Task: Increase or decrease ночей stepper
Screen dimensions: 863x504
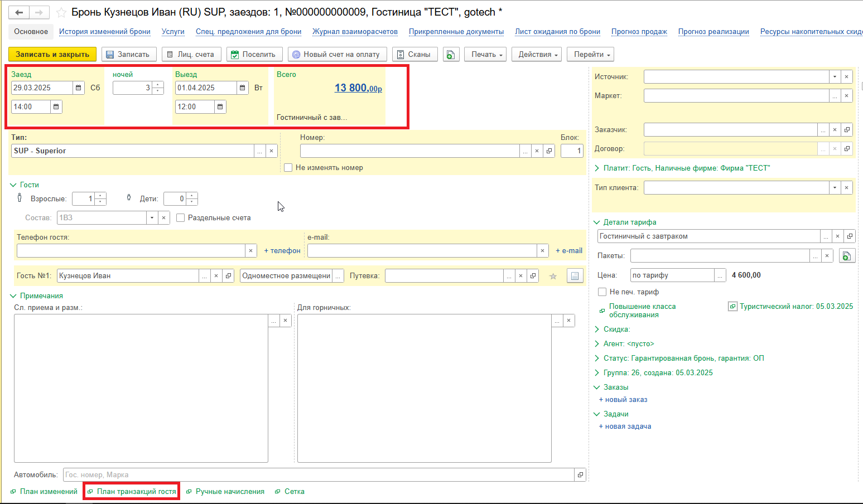Action: [158, 88]
